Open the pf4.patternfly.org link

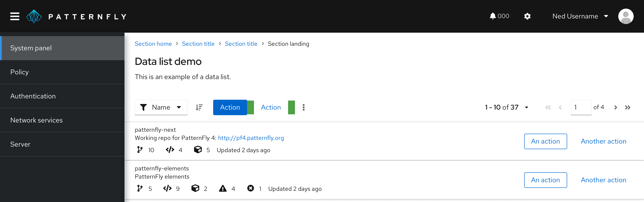pyautogui.click(x=251, y=138)
